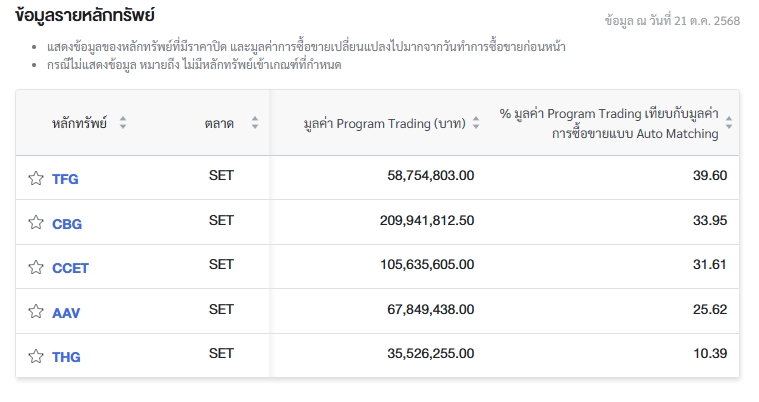
Task: Open the TFG stock link
Action: click(x=65, y=180)
